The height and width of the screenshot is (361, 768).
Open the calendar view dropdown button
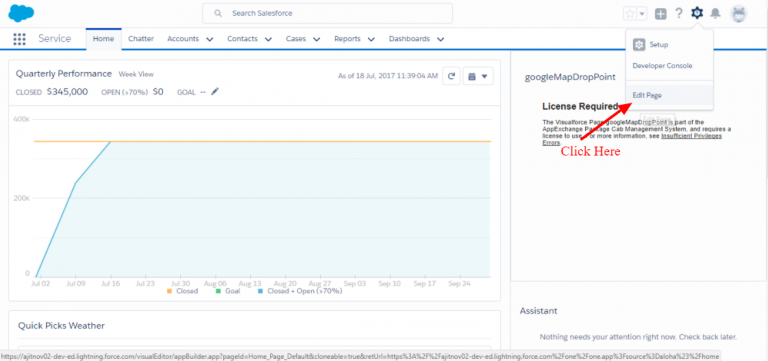(478, 76)
